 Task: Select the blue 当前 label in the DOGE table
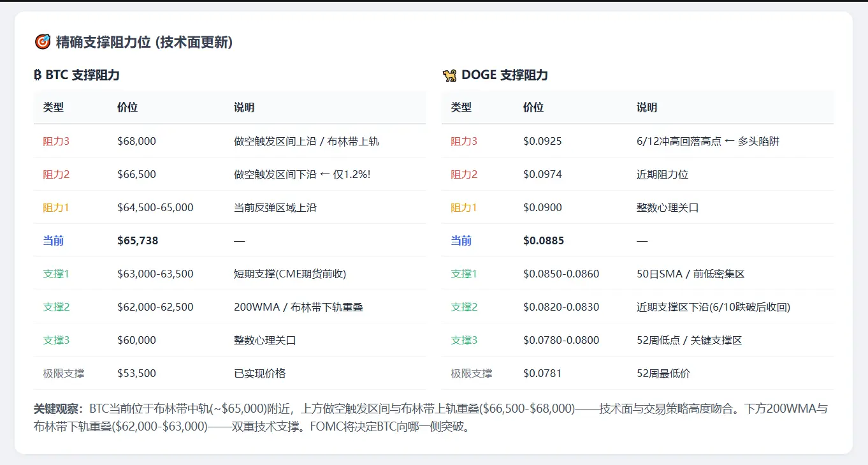(461, 240)
